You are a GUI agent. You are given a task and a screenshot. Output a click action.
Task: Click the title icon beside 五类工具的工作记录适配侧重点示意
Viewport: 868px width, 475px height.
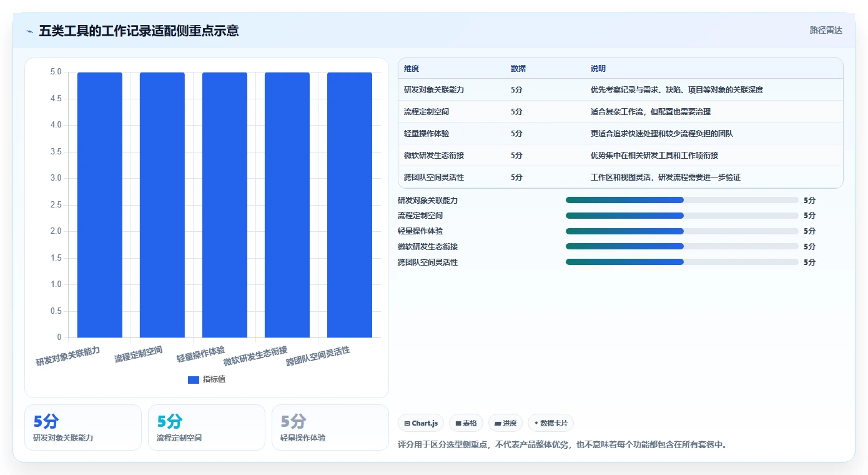pyautogui.click(x=30, y=31)
